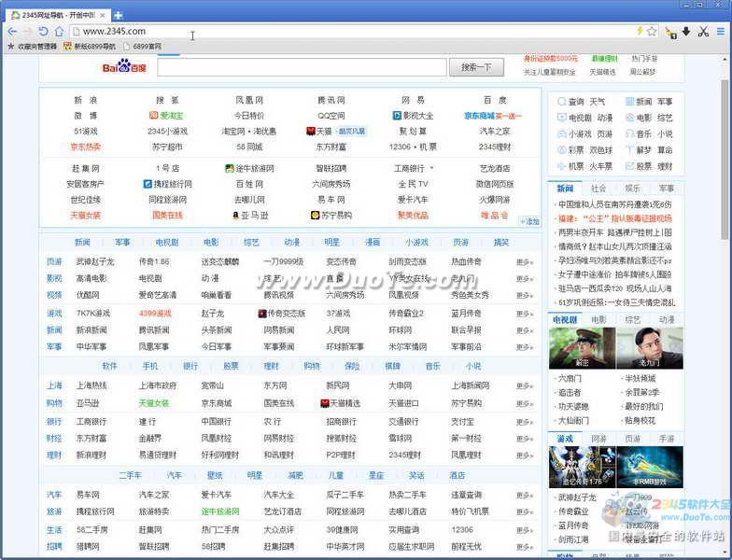
Task: Open the 二手车 category link
Action: (130, 475)
